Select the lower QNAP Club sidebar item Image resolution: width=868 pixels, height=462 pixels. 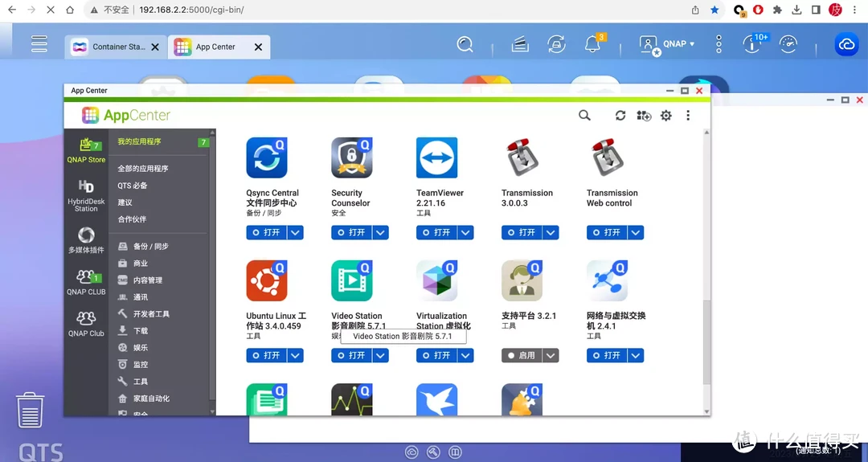tap(86, 324)
